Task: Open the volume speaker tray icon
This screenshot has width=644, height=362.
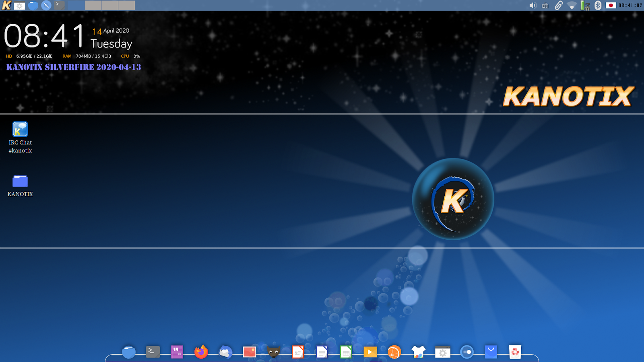Action: pyautogui.click(x=533, y=5)
